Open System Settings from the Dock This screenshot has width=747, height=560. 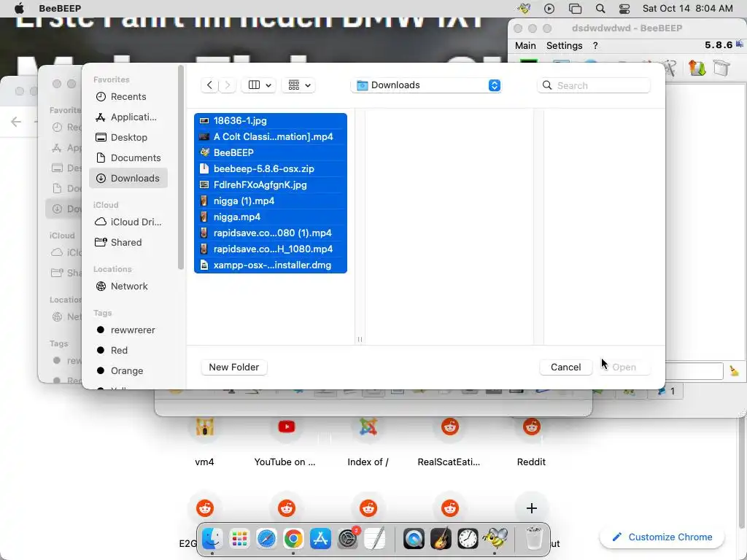coord(348,539)
